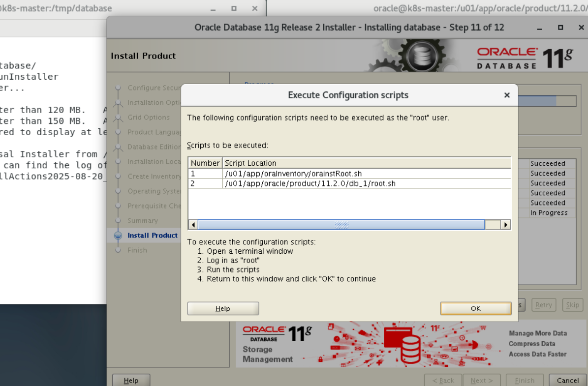The height and width of the screenshot is (386, 588).
Task: Select the Summary step in sidebar
Action: 143,221
